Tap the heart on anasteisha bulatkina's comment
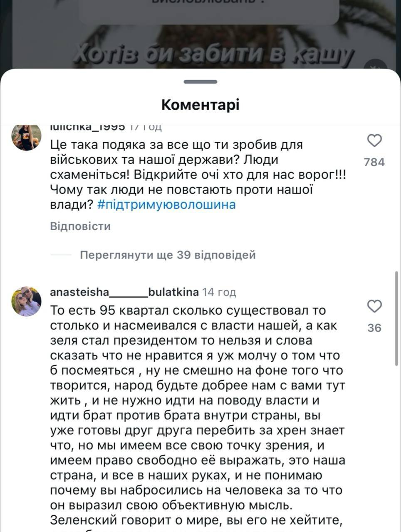 point(375,307)
